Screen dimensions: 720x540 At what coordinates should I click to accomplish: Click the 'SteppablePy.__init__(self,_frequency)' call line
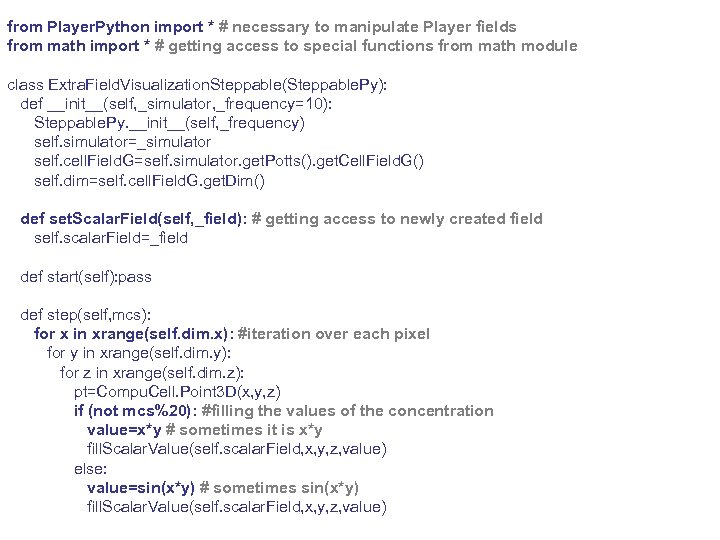(x=169, y=123)
